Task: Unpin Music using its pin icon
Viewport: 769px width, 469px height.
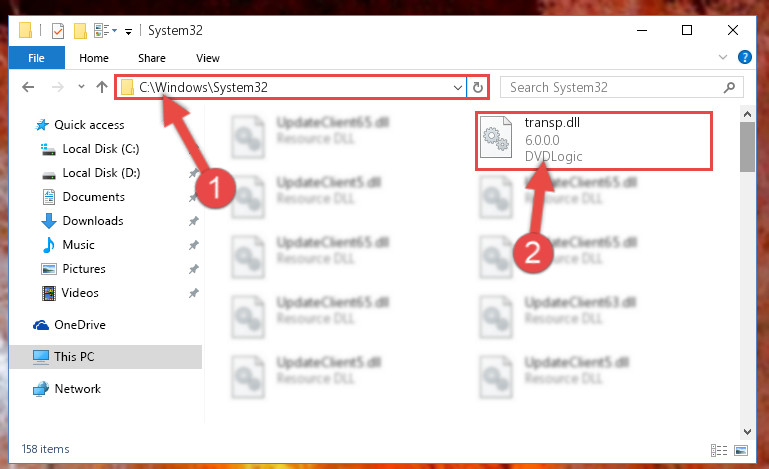Action: point(194,245)
